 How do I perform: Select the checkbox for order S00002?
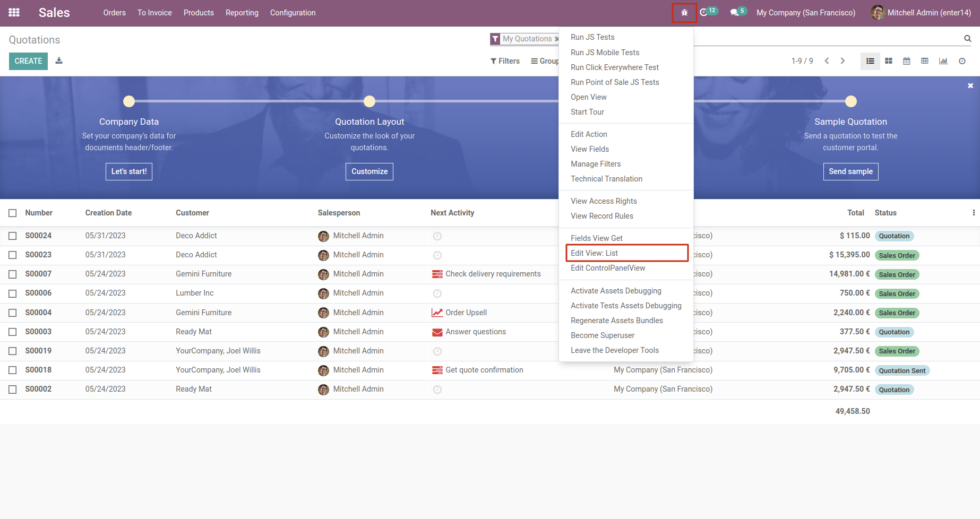13,389
